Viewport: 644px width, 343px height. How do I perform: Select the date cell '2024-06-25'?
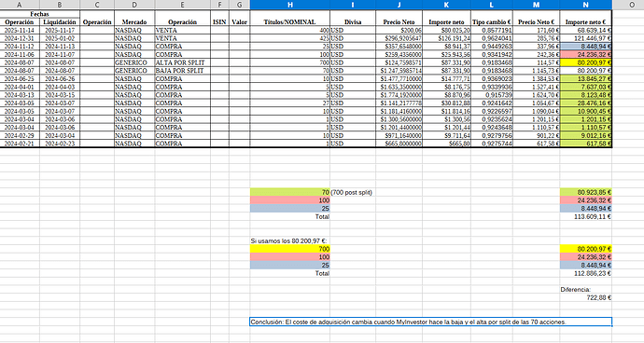(20, 79)
